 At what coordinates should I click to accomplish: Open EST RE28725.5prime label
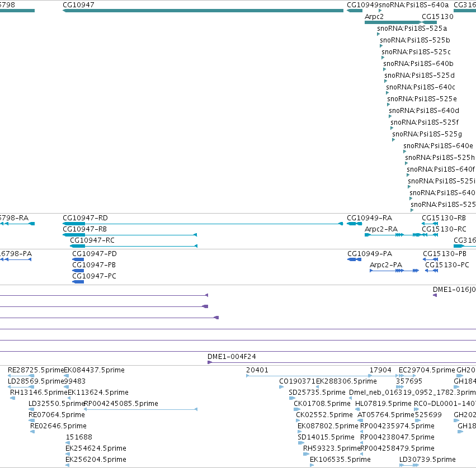[36, 370]
